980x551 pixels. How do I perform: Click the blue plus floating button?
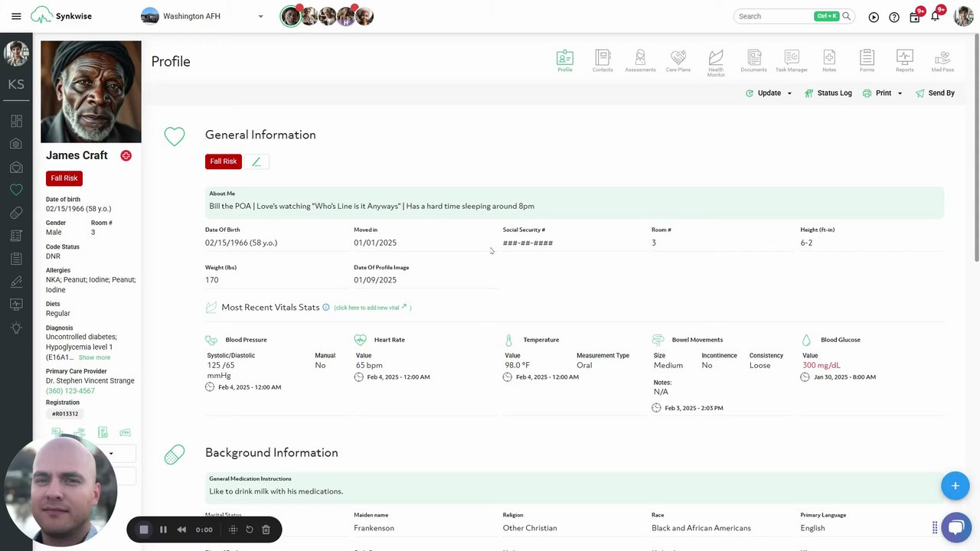click(955, 486)
